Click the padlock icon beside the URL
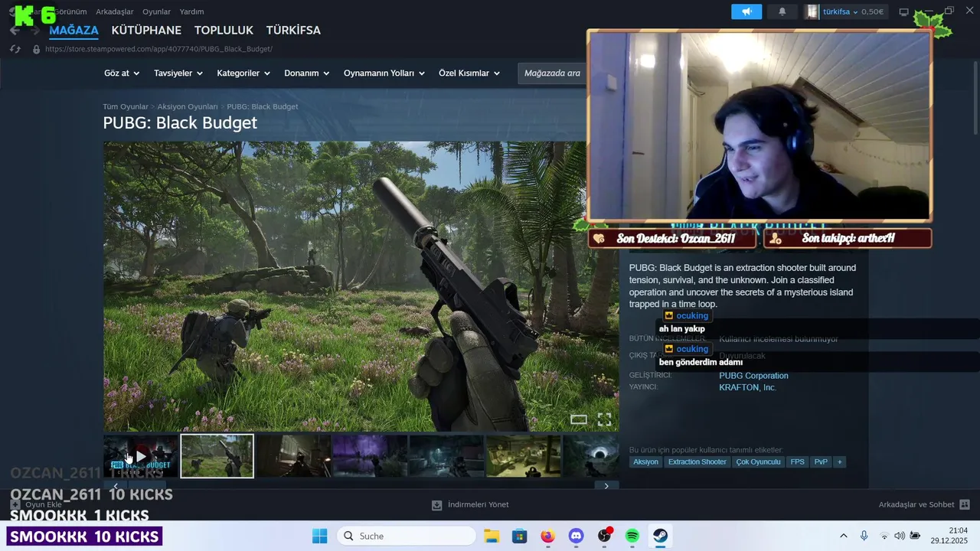The height and width of the screenshot is (551, 980). (x=36, y=49)
